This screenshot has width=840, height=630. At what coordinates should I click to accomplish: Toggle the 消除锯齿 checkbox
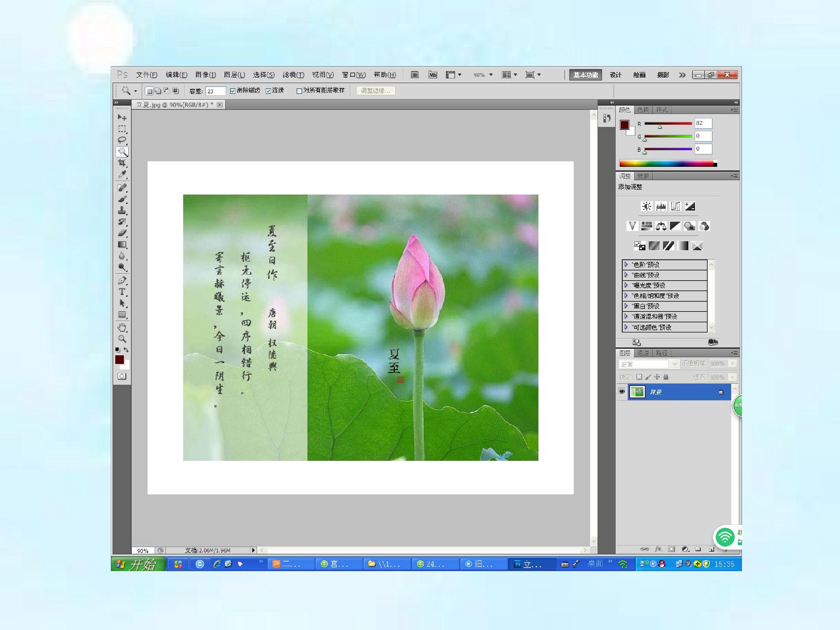click(x=233, y=91)
